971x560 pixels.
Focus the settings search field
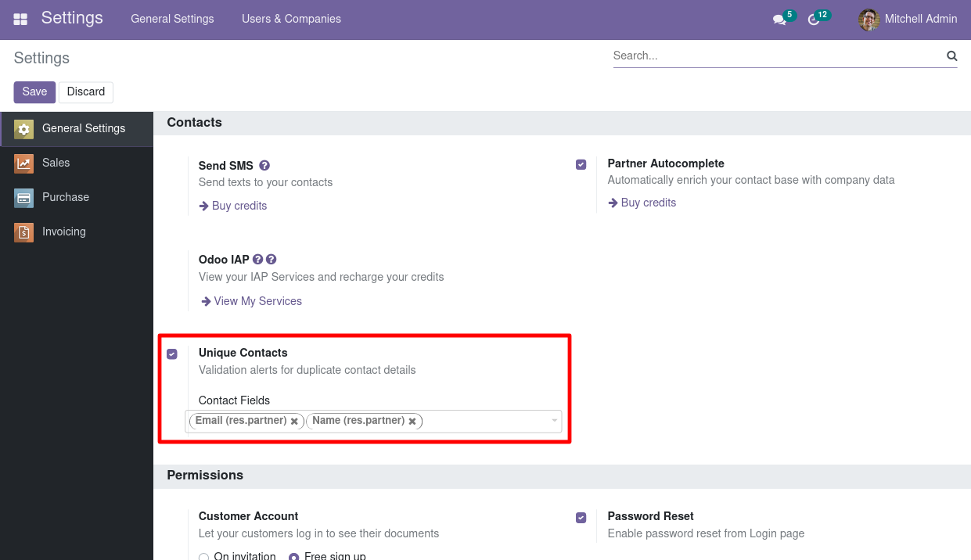pos(775,56)
